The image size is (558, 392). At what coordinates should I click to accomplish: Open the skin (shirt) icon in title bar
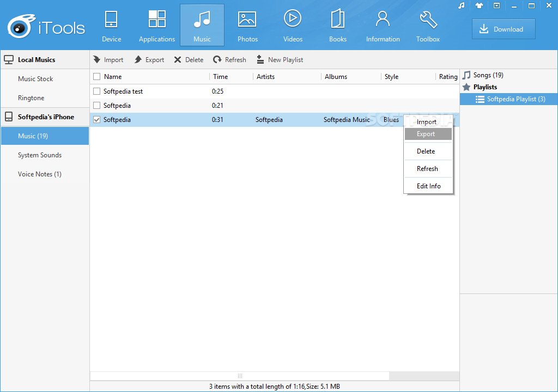tap(479, 5)
